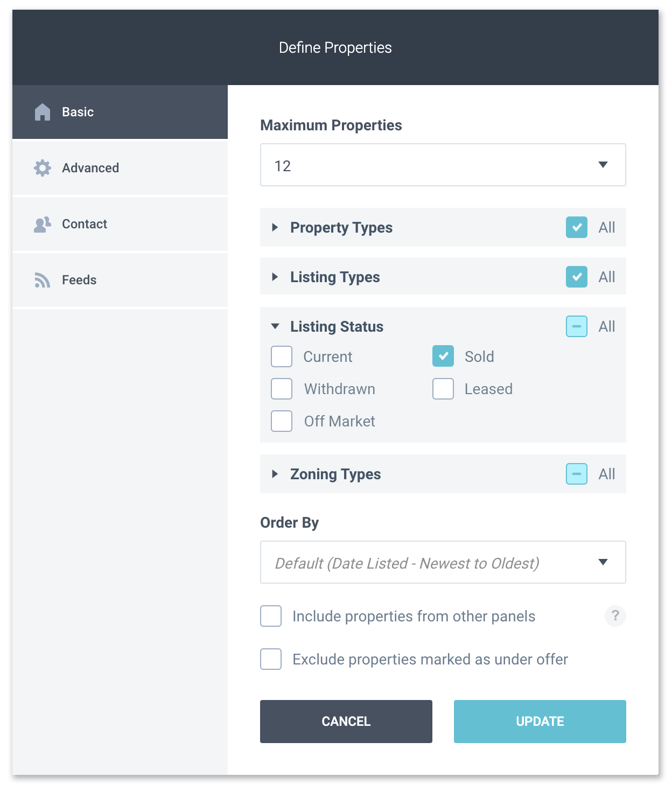Open the Order By dropdown
Image resolution: width=672 pixels, height=791 pixels.
(x=443, y=562)
